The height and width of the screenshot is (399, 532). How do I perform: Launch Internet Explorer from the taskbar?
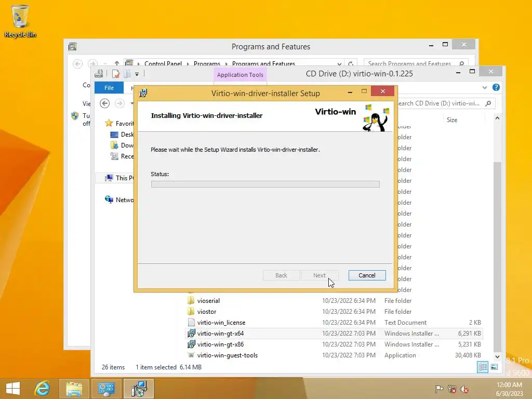click(43, 389)
